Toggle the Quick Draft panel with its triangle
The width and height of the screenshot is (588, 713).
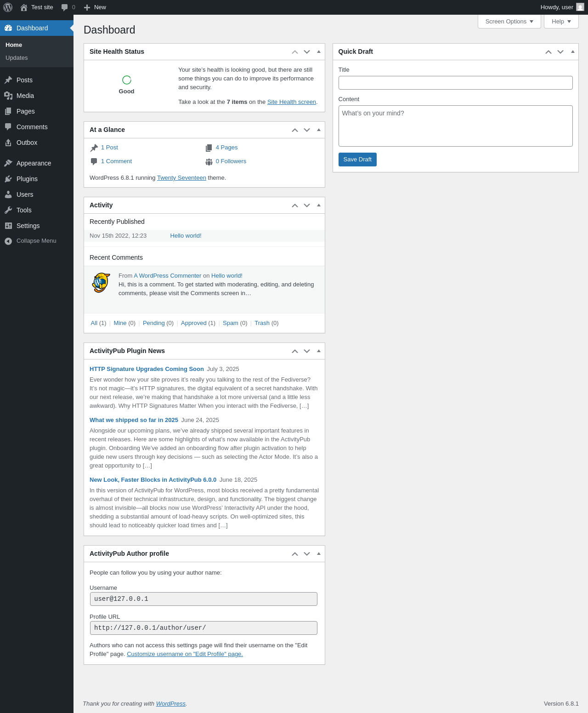point(572,51)
